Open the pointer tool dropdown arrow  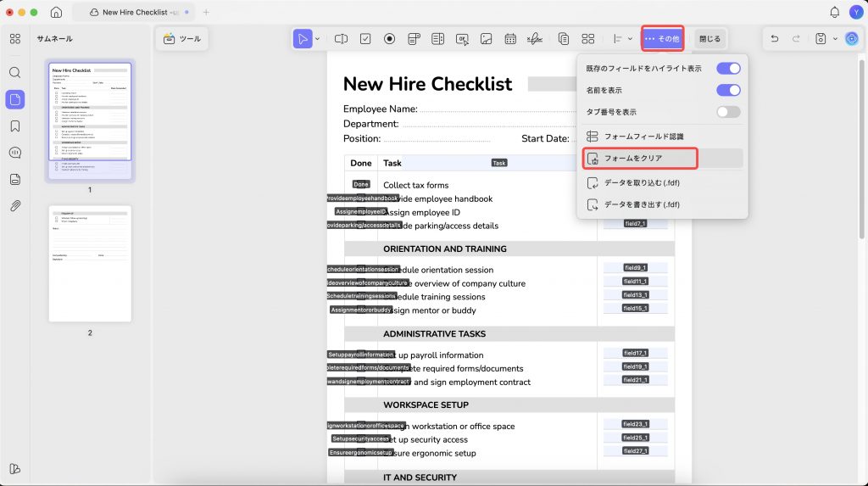pos(318,39)
